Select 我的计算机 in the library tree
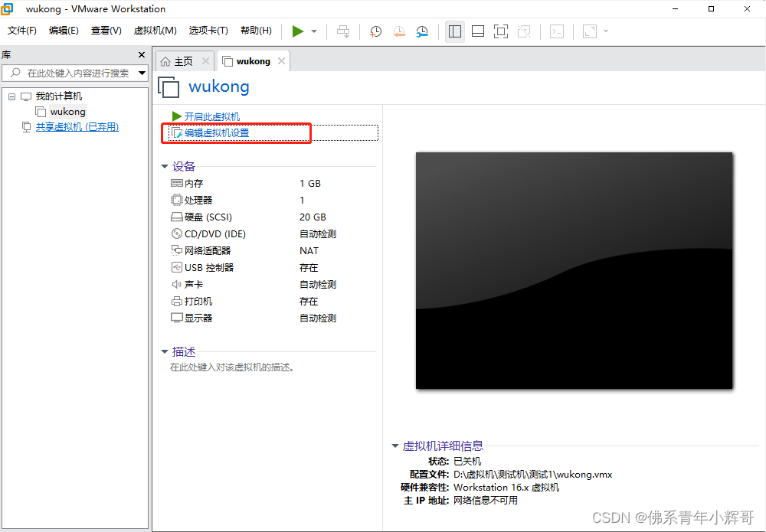This screenshot has height=532, width=766. pyautogui.click(x=59, y=96)
